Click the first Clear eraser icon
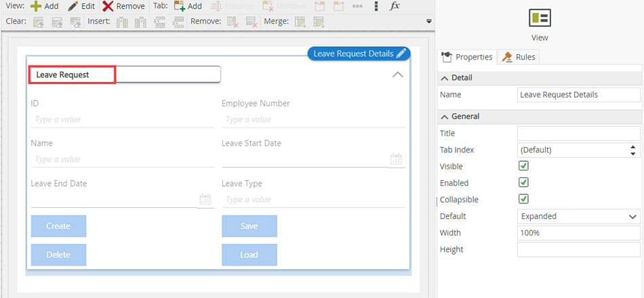 (x=38, y=22)
